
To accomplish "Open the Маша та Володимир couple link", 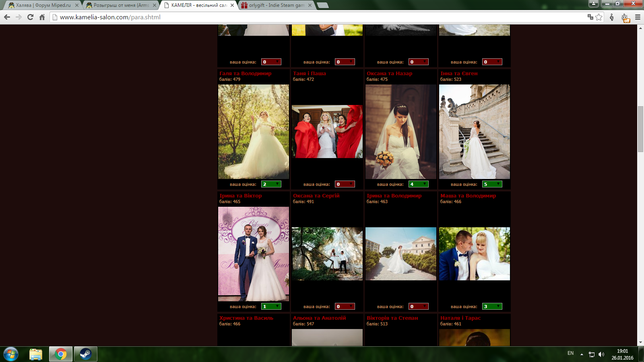I will [468, 196].
